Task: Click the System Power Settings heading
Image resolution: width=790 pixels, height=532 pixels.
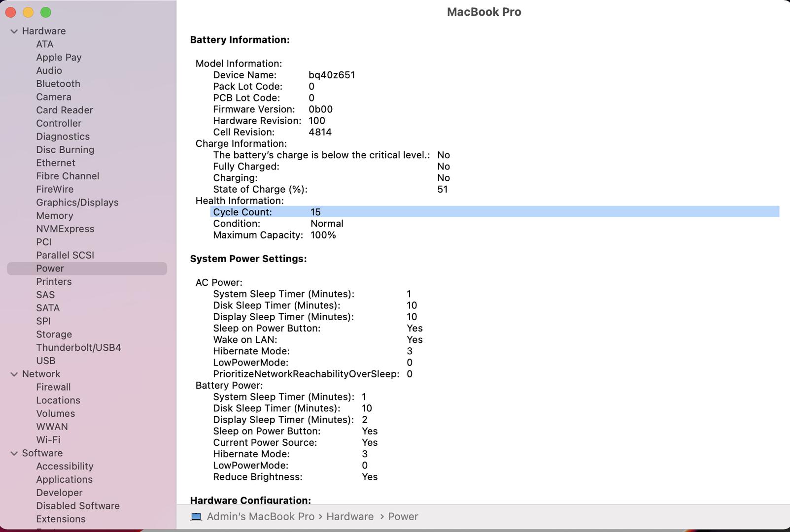Action: click(x=248, y=259)
